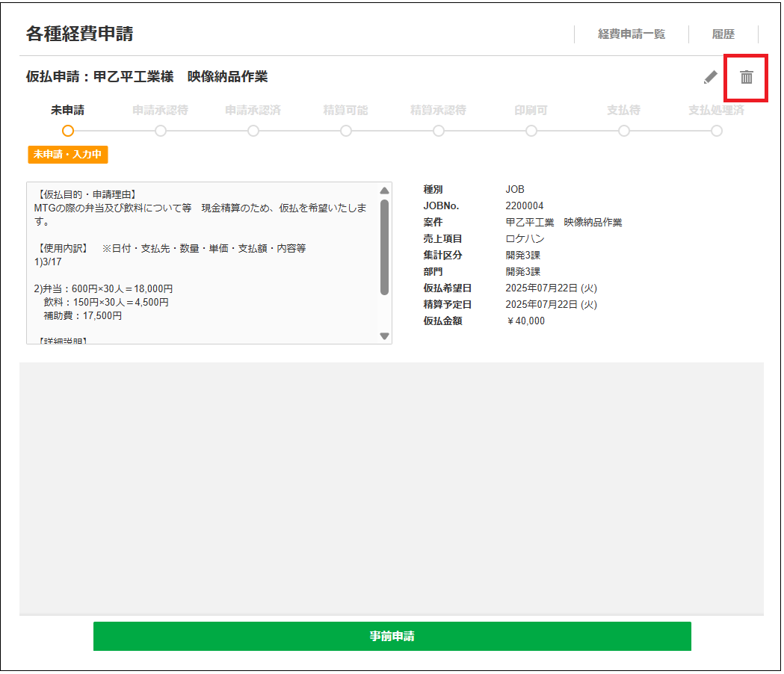This screenshot has width=784, height=674.
Task: Click the JOBNo. value 2200004
Action: [x=525, y=206]
